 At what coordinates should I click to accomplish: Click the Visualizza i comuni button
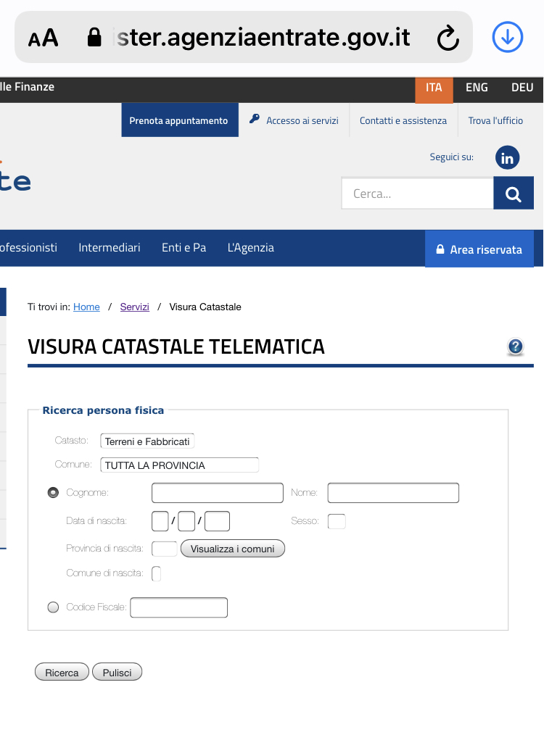point(232,549)
